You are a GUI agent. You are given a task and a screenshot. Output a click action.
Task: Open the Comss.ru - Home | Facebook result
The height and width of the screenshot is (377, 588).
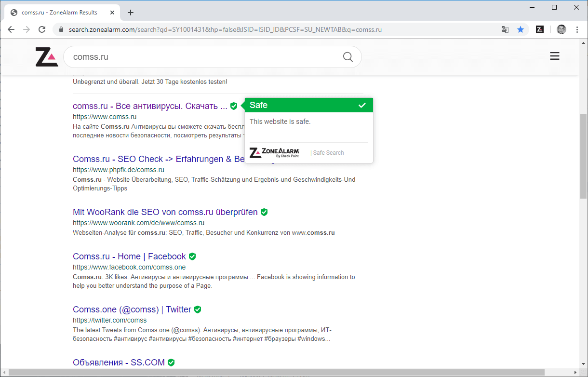129,256
